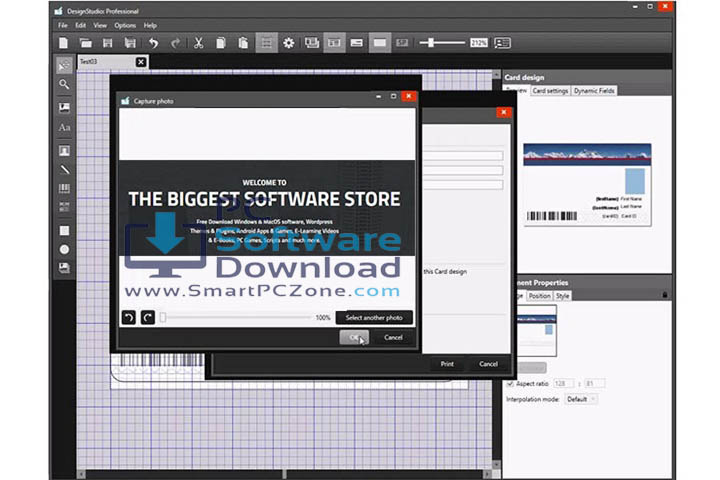The width and height of the screenshot is (720, 480).
Task: Rotate photo left in Capture photo dialog
Action: pyautogui.click(x=129, y=317)
